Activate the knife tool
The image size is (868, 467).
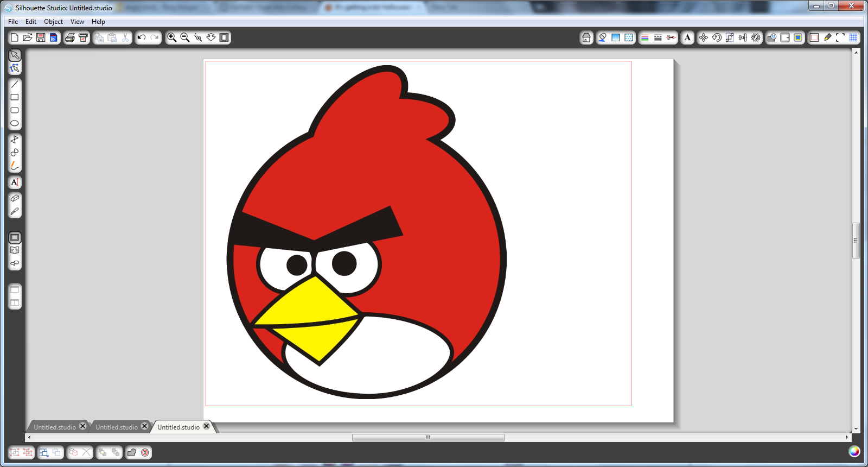click(15, 211)
